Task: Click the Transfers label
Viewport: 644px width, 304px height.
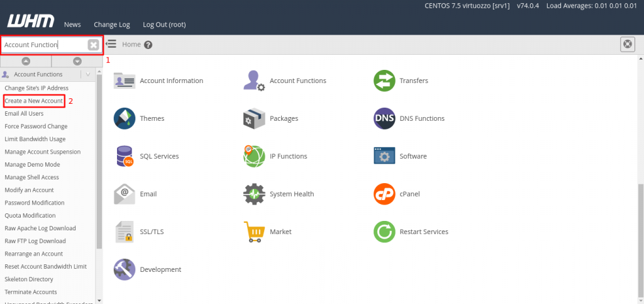Action: point(414,81)
